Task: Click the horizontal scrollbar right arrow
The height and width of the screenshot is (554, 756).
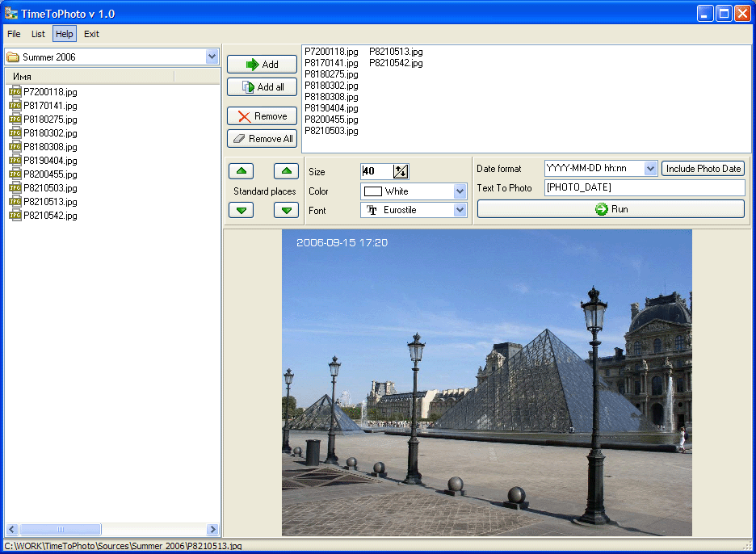Action: point(213,530)
